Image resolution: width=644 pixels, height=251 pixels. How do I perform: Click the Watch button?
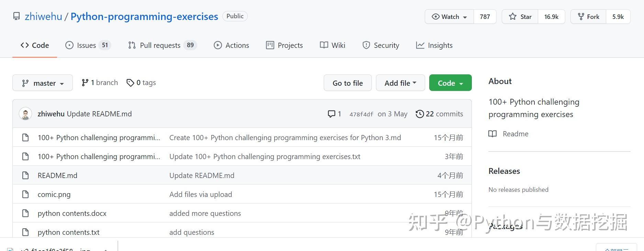click(x=449, y=17)
